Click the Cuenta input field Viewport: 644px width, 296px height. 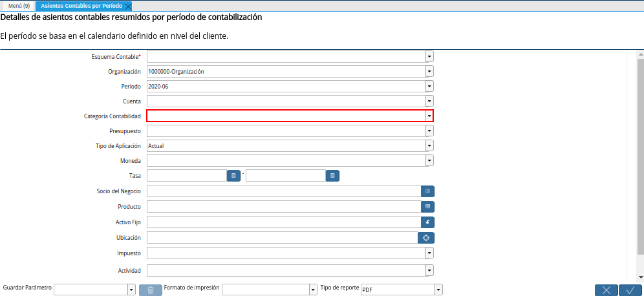pyautogui.click(x=286, y=101)
